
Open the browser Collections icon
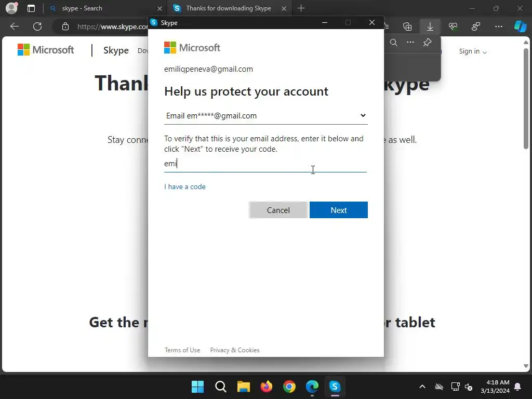(x=407, y=26)
